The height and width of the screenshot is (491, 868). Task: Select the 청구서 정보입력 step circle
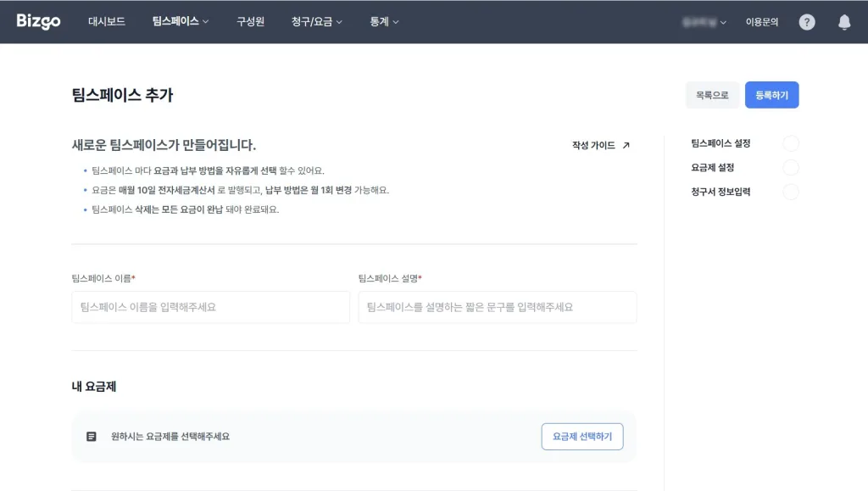point(791,192)
